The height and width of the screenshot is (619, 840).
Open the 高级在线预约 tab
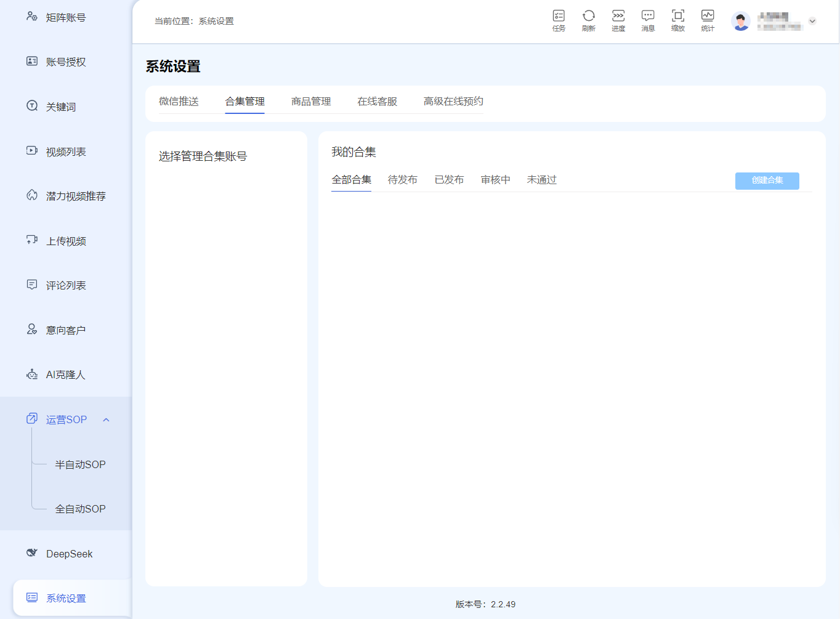coord(453,102)
